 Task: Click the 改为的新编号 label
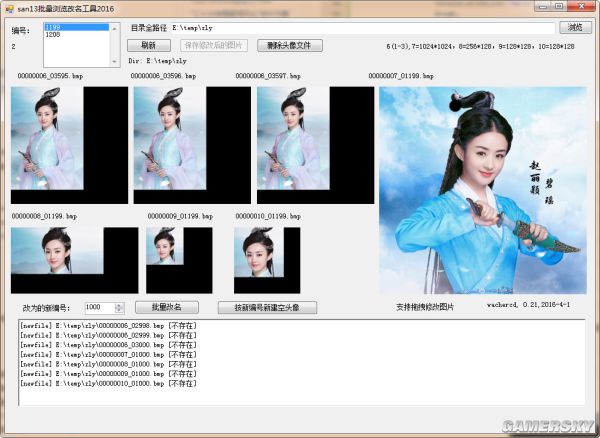[x=46, y=308]
